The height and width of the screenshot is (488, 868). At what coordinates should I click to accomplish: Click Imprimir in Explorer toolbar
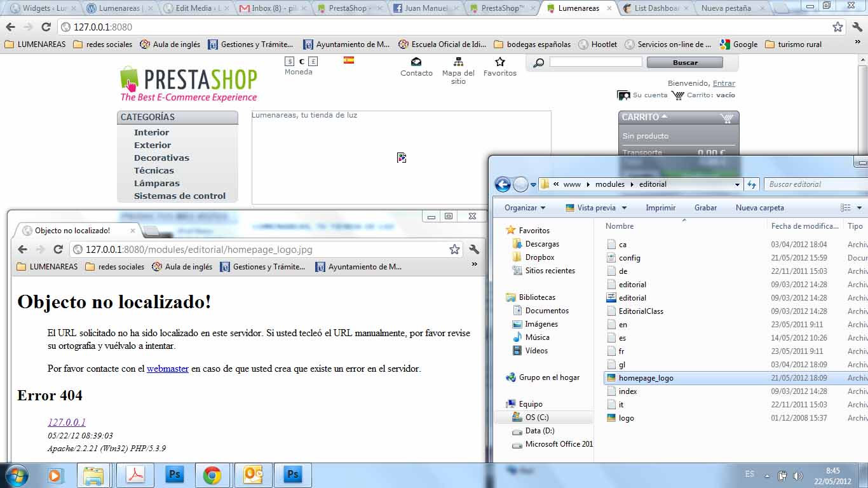coord(661,208)
